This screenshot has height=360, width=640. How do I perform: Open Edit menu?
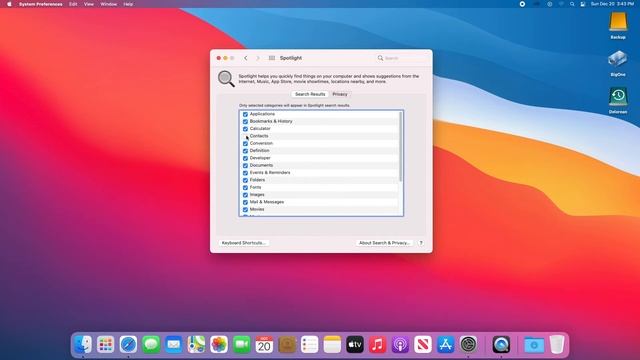coord(73,4)
